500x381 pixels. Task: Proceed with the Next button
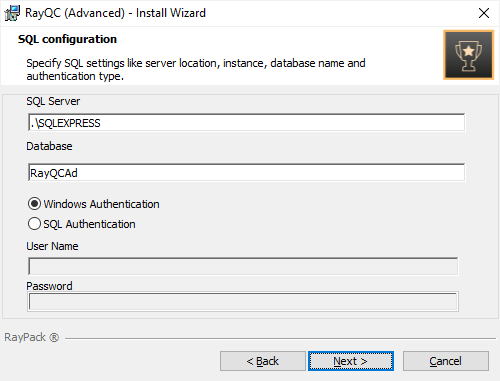coord(351,361)
